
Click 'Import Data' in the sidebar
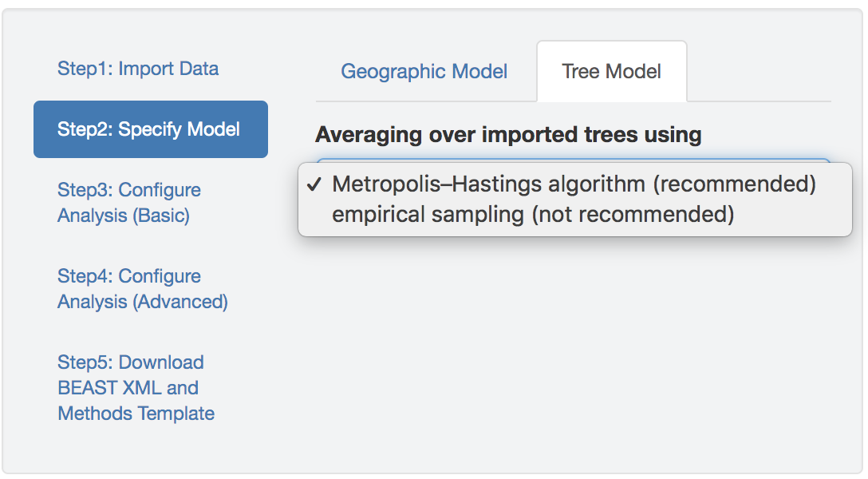pyautogui.click(x=168, y=69)
